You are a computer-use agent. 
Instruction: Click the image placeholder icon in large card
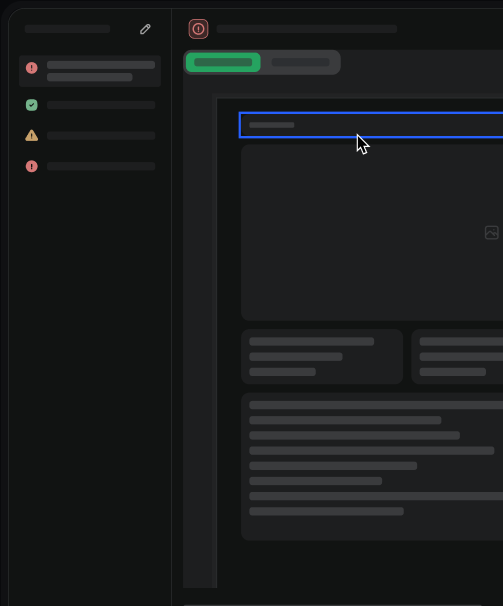[491, 233]
